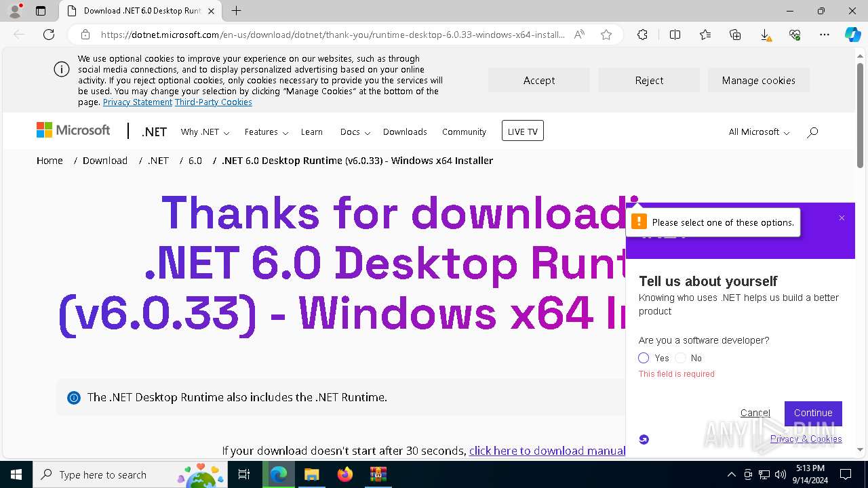View site information padlock icon
The height and width of the screenshot is (488, 868).
(x=85, y=35)
